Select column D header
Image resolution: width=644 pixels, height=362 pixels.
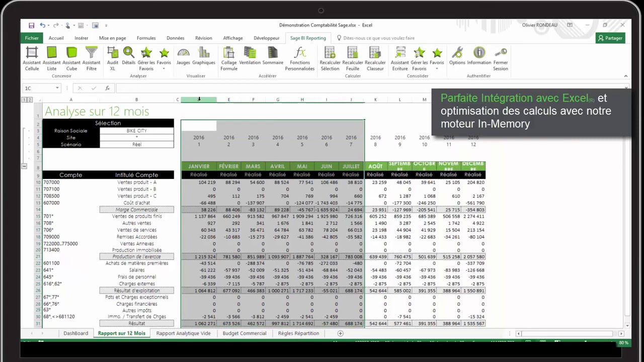click(x=199, y=100)
